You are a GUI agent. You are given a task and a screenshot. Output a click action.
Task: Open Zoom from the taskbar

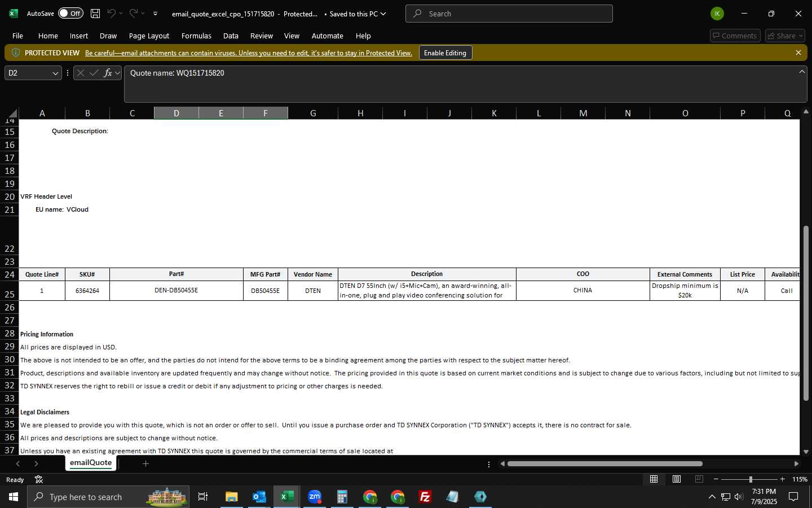point(315,497)
